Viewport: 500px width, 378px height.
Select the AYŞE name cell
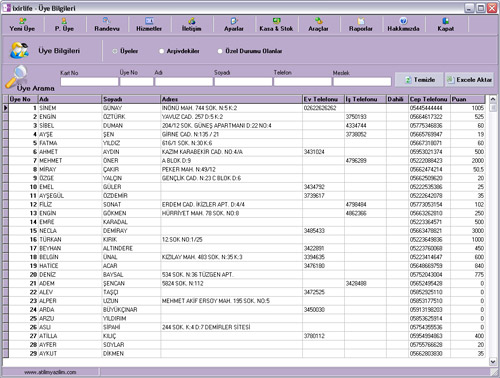click(70, 134)
